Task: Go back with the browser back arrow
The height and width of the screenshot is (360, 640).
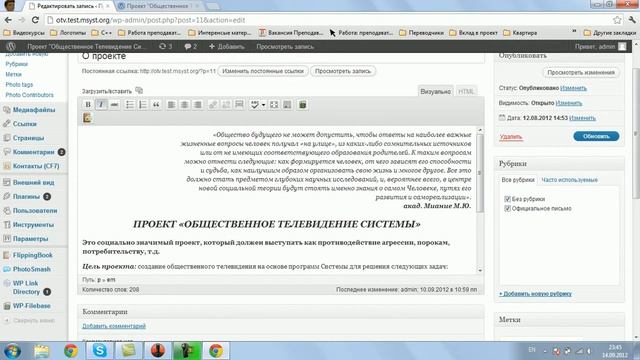Action: [x=9, y=20]
